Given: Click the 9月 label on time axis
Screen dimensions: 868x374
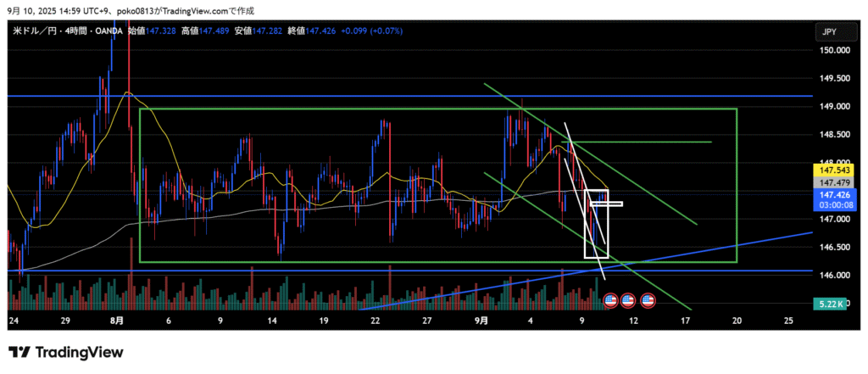Looking at the screenshot, I should click(481, 321).
